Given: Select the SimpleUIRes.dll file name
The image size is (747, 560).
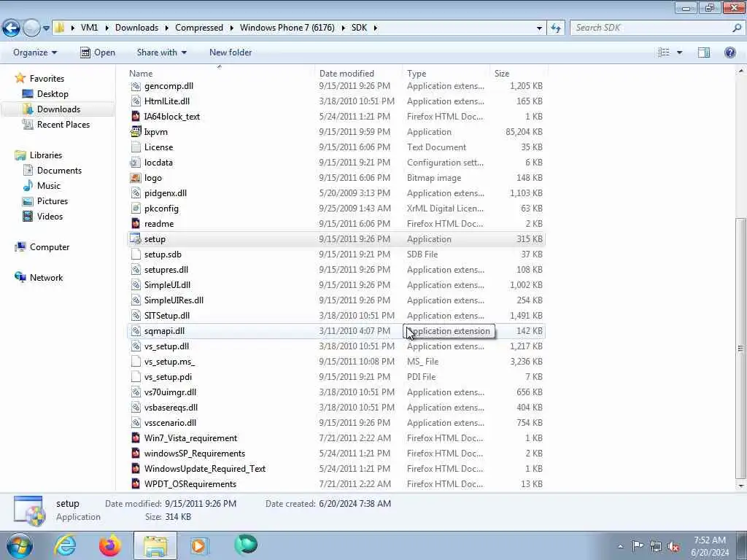Looking at the screenshot, I should point(174,300).
